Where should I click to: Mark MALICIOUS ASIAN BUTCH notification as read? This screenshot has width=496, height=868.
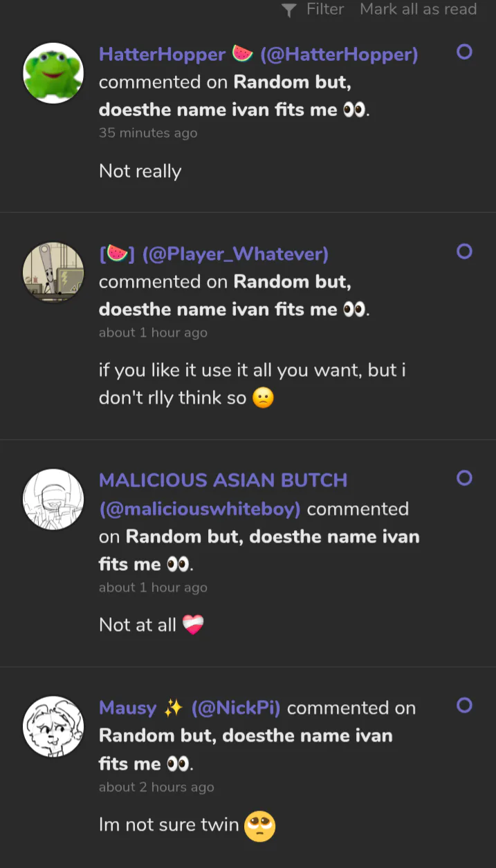pyautogui.click(x=464, y=478)
